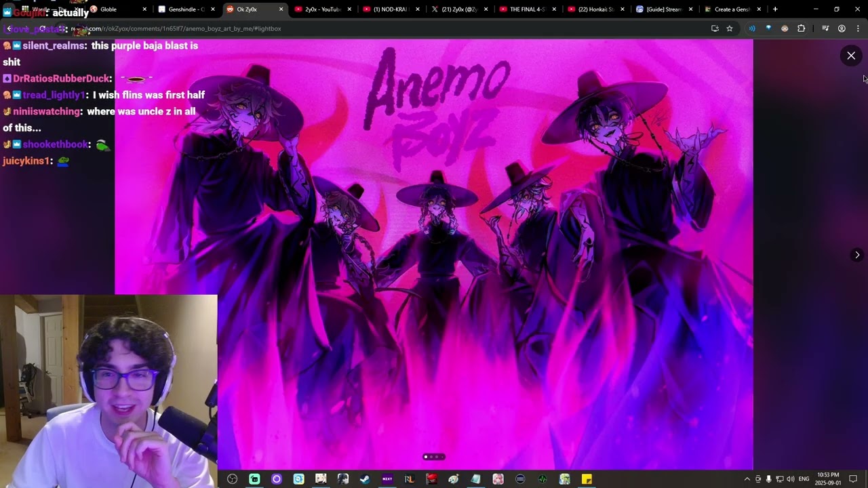The height and width of the screenshot is (488, 868).
Task: Open OBS Studio from the taskbar
Action: coord(233,479)
